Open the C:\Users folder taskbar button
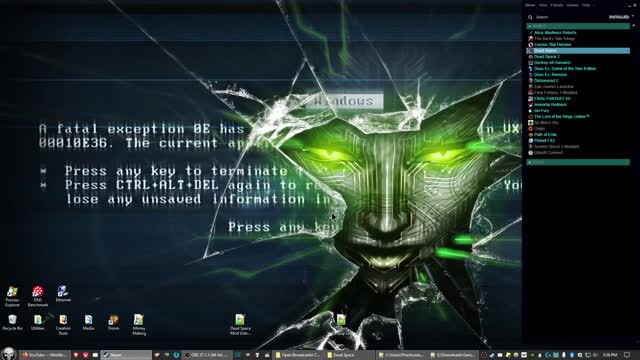 coord(402,355)
